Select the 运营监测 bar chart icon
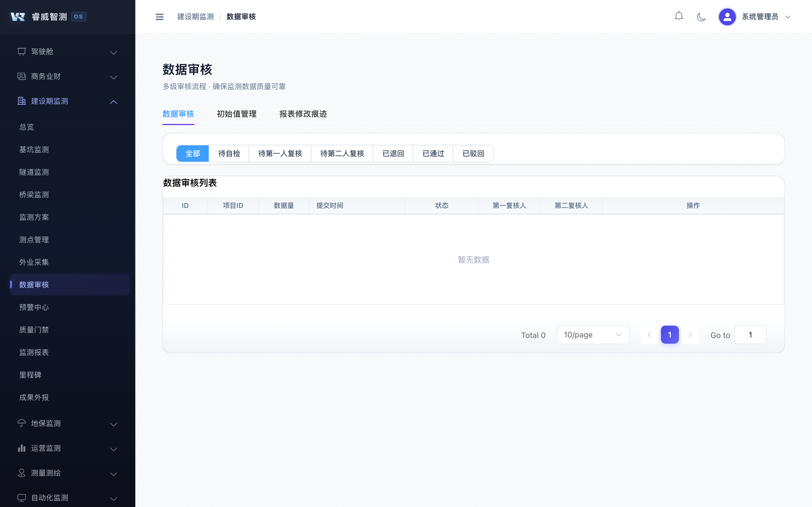The image size is (812, 507). coord(21,448)
